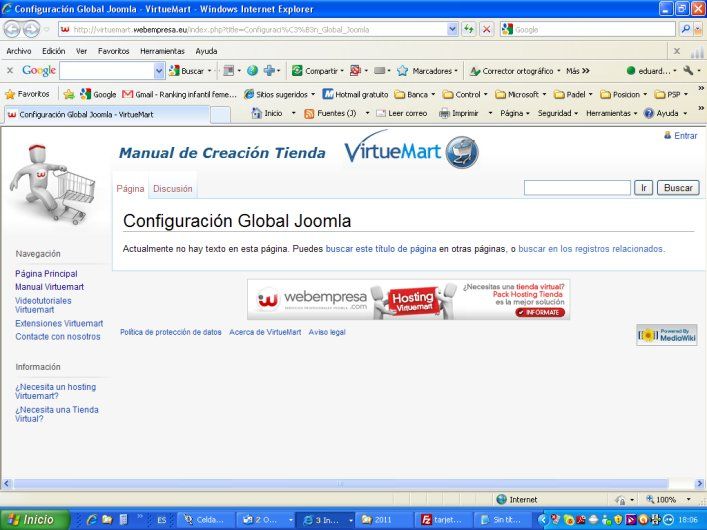The width and height of the screenshot is (707, 530).
Task: Click the Fuentes RSS feed icon
Action: (309, 114)
